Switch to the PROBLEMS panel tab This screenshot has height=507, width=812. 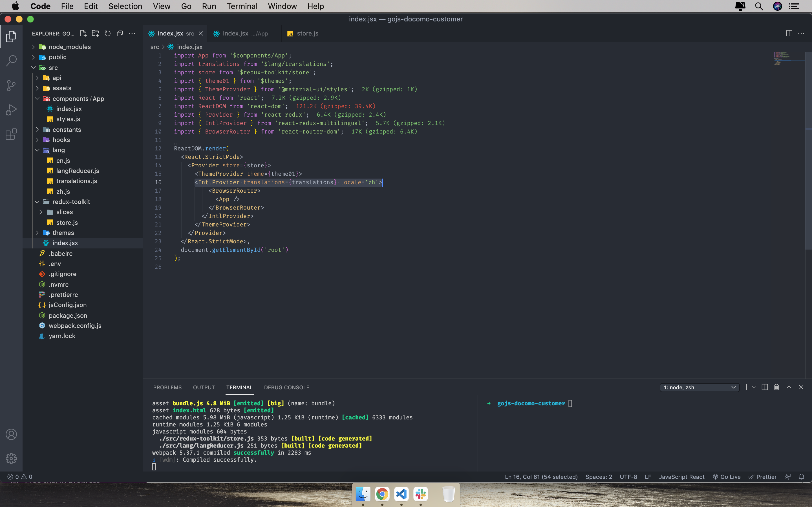click(x=167, y=387)
